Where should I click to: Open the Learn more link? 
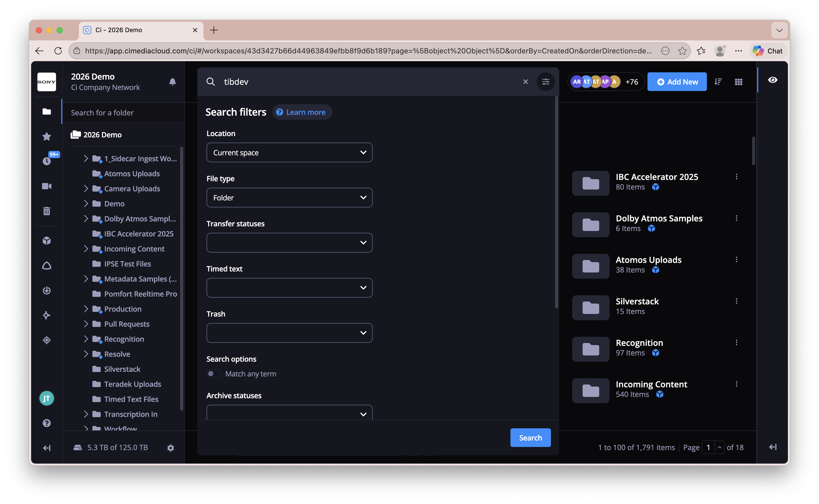302,112
